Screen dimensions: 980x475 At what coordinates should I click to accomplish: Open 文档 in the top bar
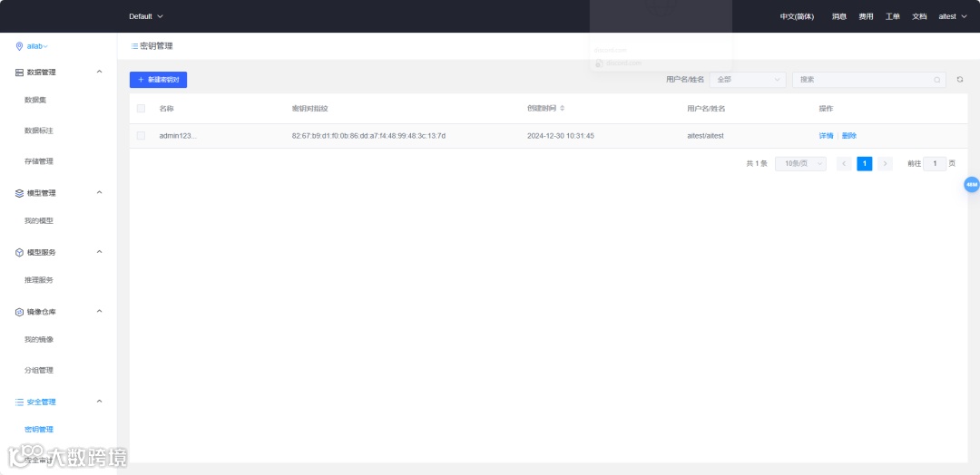click(x=919, y=17)
